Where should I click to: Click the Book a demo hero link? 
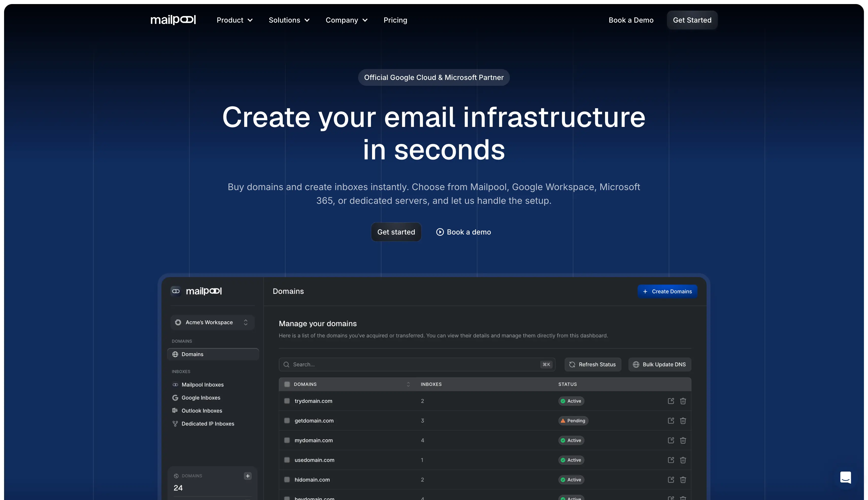[463, 232]
